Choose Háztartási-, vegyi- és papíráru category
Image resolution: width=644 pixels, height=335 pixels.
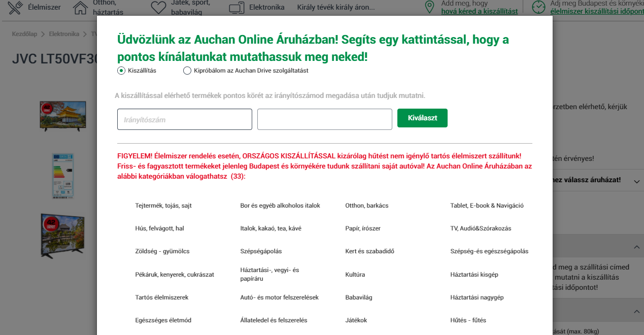pyautogui.click(x=269, y=275)
